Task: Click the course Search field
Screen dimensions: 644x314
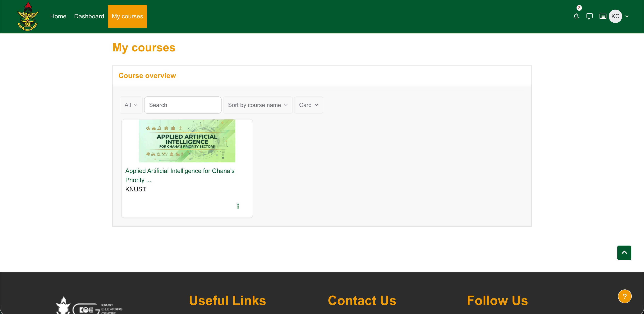Action: click(x=182, y=105)
